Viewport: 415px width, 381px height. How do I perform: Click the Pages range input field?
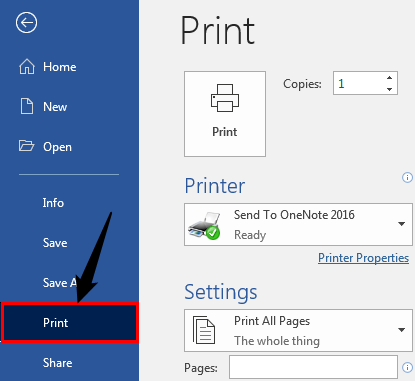pyautogui.click(x=313, y=367)
